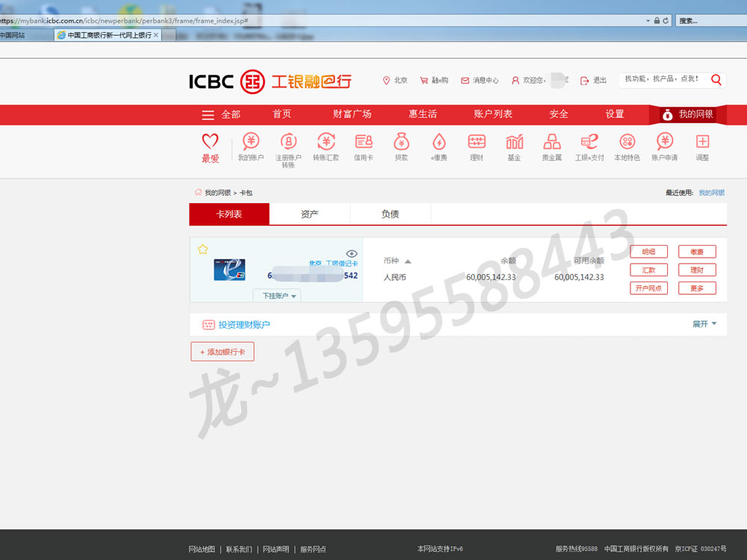Viewport: 747px width, 560px height.
Task: Click the 调整 plus icon to customize shortcuts
Action: pos(702,141)
